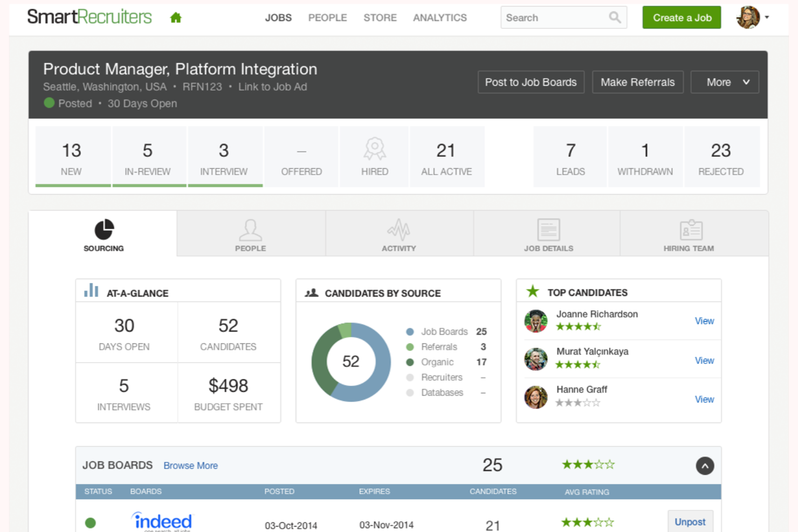798x532 pixels.
Task: Toggle the green Posted status indicator
Action: coord(49,103)
